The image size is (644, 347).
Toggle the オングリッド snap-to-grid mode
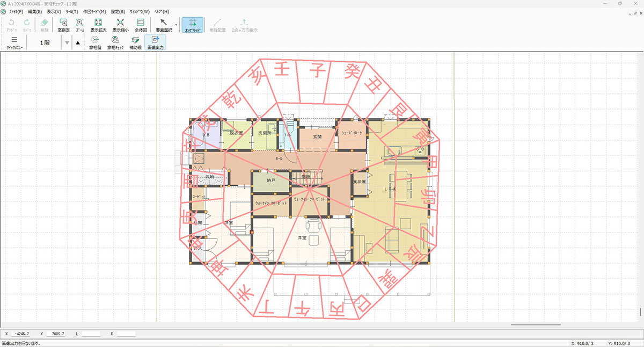click(x=193, y=25)
